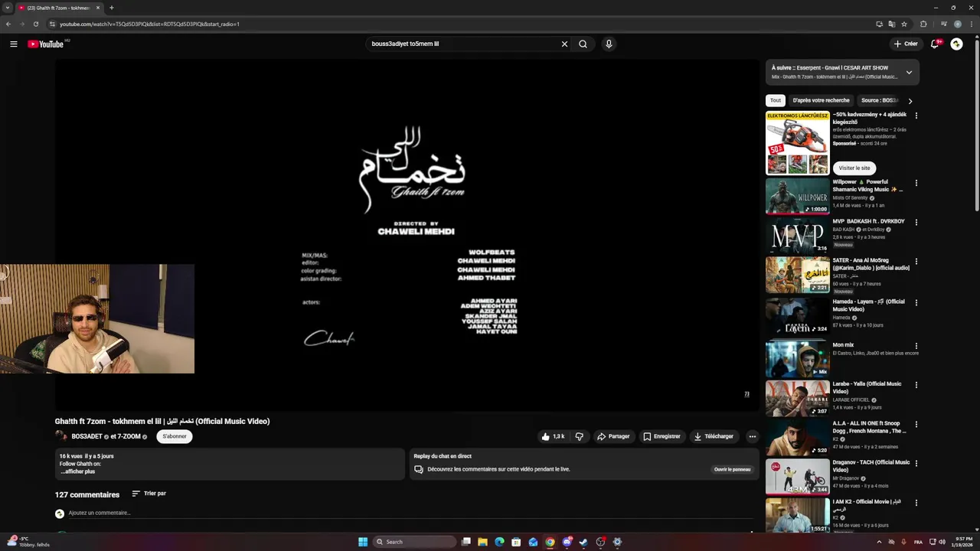The width and height of the screenshot is (980, 551).
Task: Save the video with Enregistrer
Action: 661,436
